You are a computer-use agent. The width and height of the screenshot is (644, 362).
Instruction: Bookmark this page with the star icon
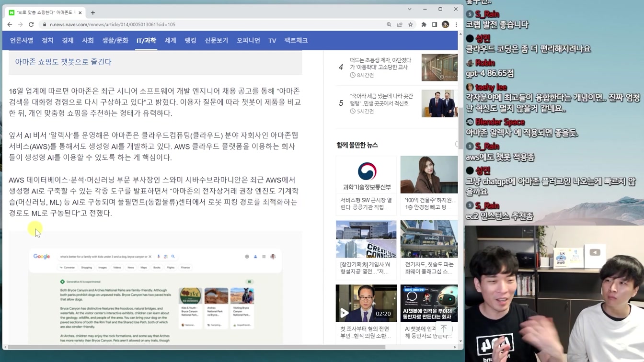pyautogui.click(x=411, y=24)
